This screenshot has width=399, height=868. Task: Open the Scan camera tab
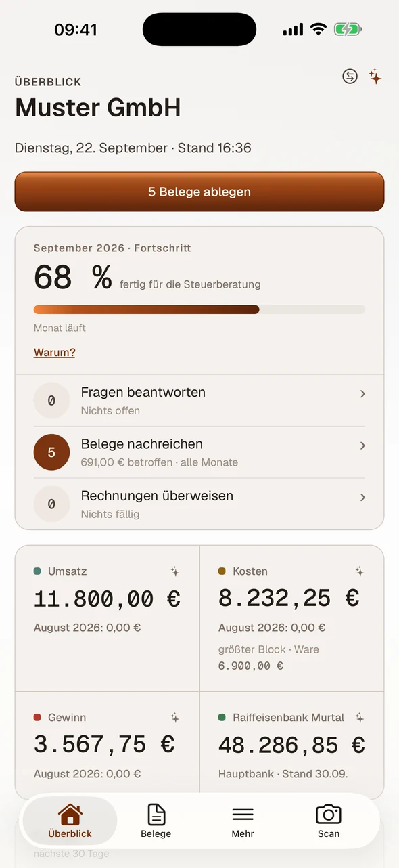pos(329,821)
